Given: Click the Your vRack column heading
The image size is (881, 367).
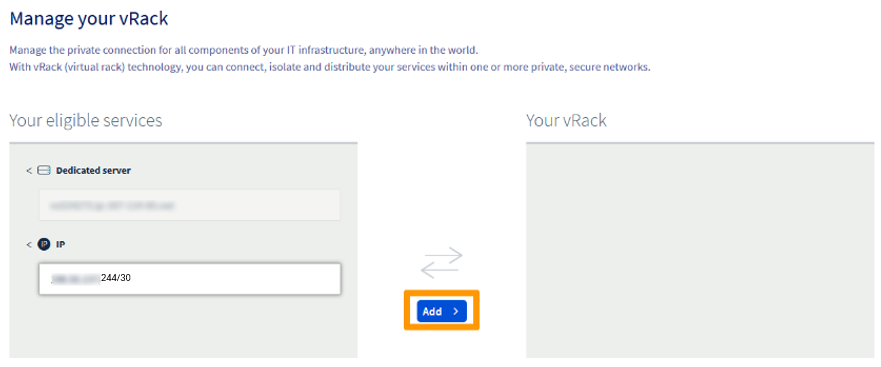Looking at the screenshot, I should point(566,120).
